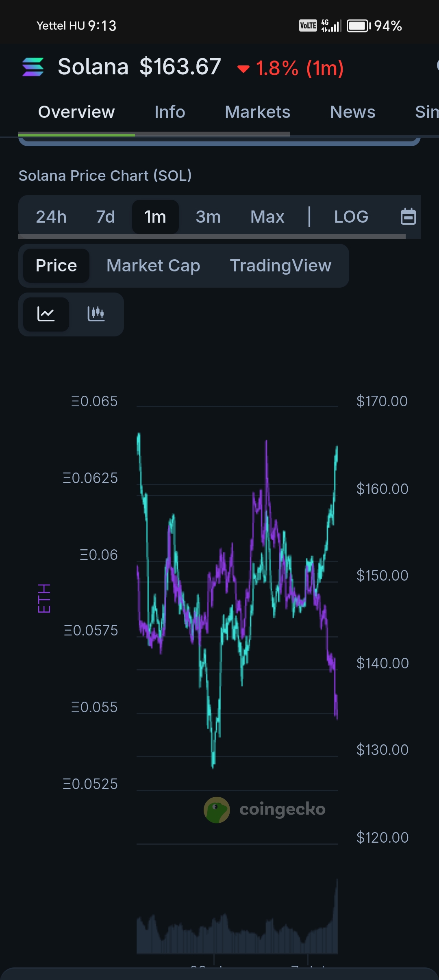Viewport: 439px width, 980px height.
Task: Tap the $163.67 price value
Action: 180,67
